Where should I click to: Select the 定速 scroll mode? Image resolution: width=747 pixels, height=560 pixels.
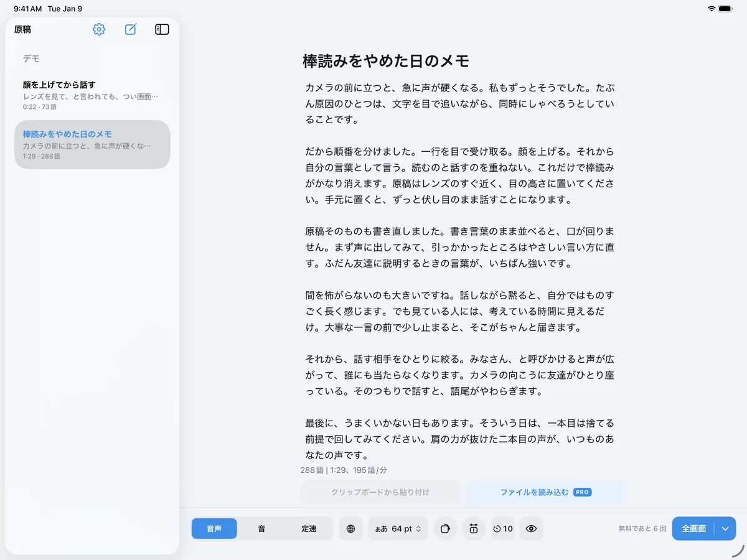click(309, 529)
